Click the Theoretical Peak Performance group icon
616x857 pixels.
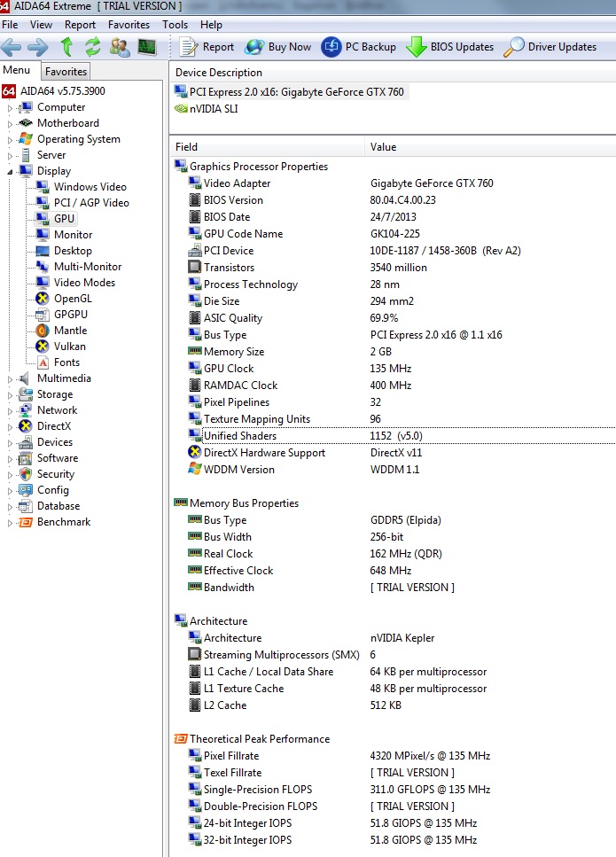tap(181, 739)
